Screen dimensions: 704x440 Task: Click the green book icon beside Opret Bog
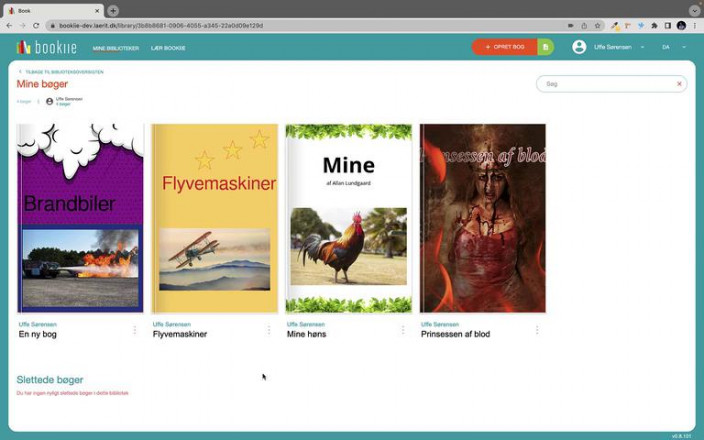545,47
